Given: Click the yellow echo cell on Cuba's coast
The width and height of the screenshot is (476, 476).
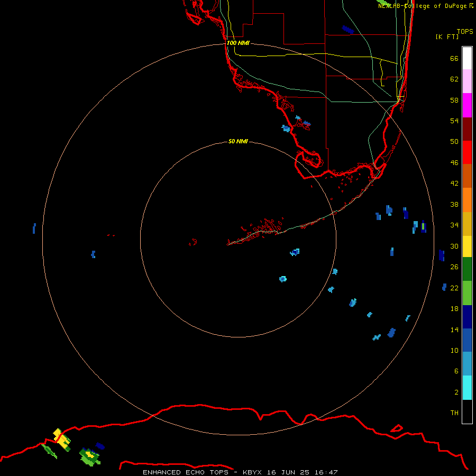Looking at the screenshot, I should 62,440.
